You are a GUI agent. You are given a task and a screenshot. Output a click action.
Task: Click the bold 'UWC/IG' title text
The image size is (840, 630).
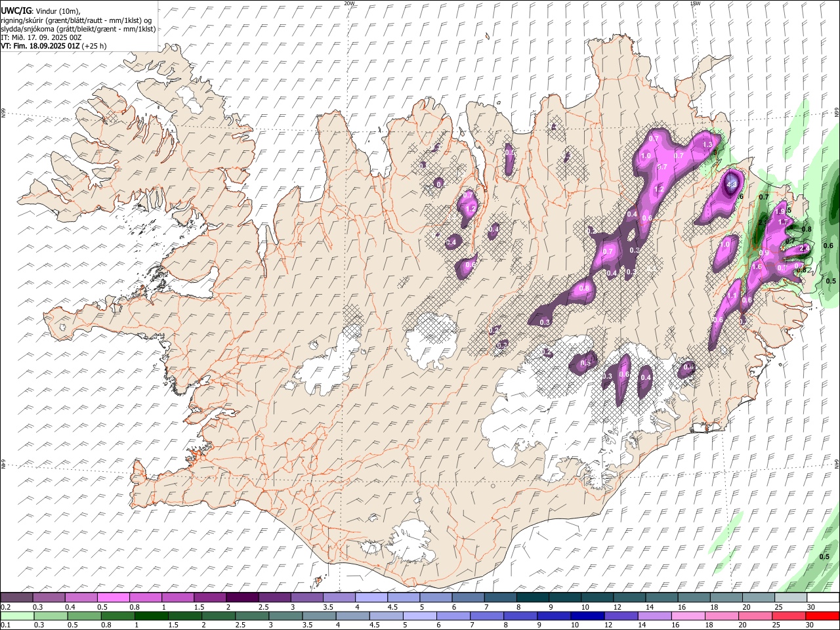16,11
